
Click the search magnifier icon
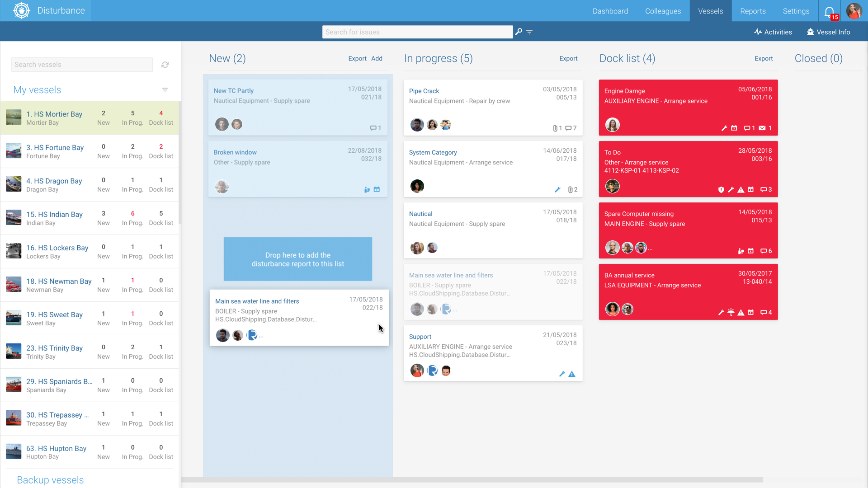tap(519, 32)
